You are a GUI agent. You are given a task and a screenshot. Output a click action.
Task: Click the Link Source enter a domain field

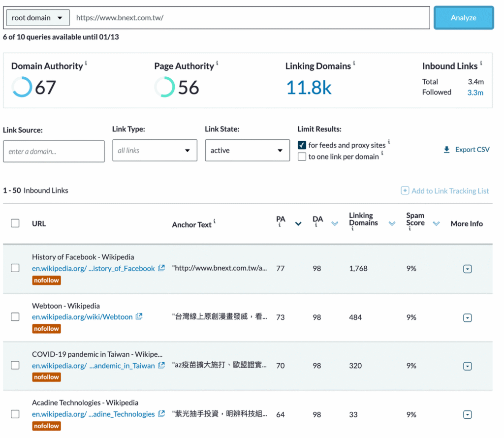[x=54, y=152]
